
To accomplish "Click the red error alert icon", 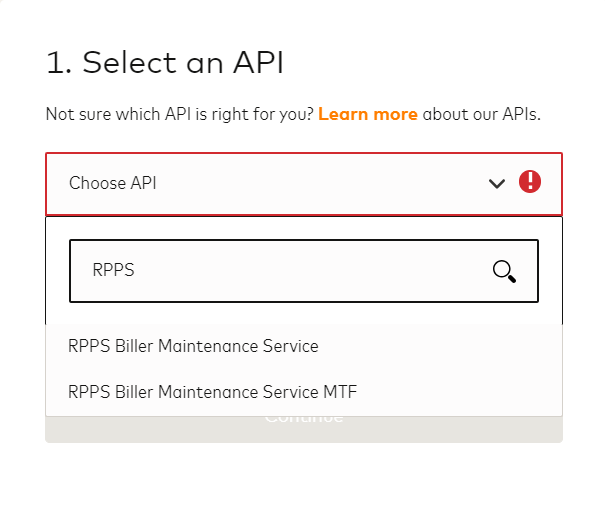I will 530,182.
